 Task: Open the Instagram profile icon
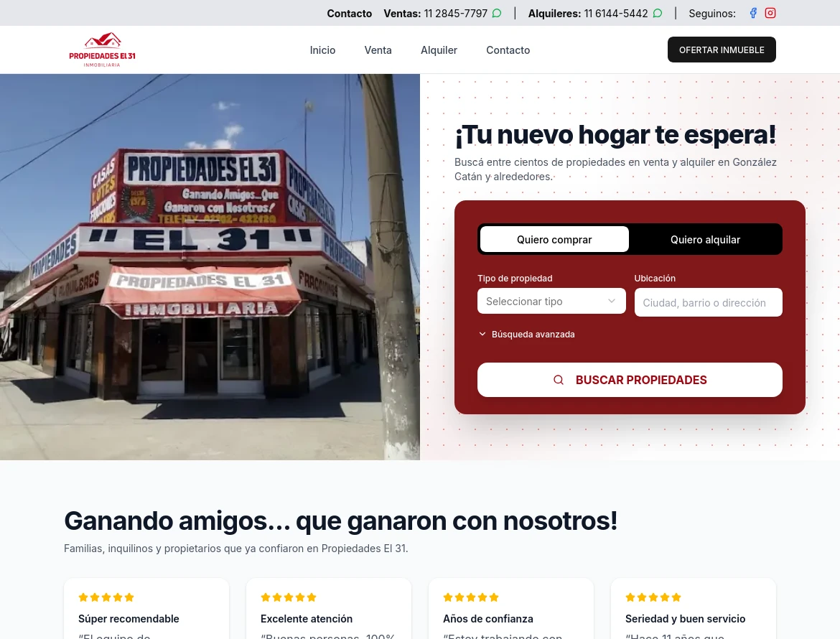[770, 14]
